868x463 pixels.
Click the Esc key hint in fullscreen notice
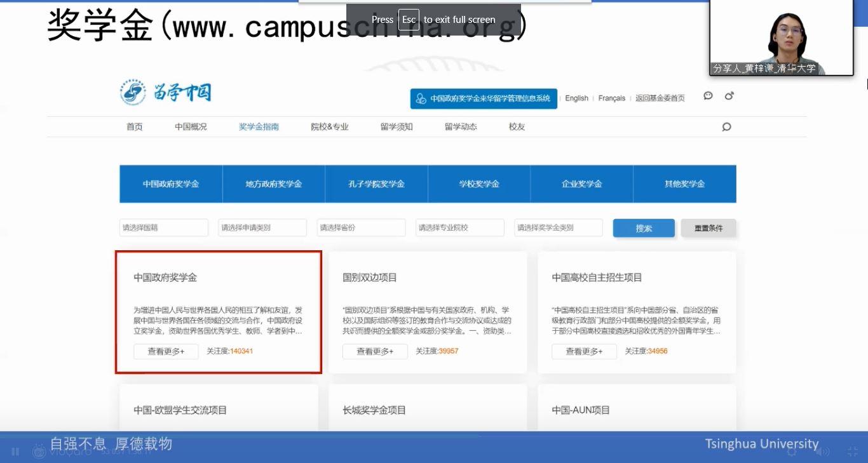pos(409,20)
